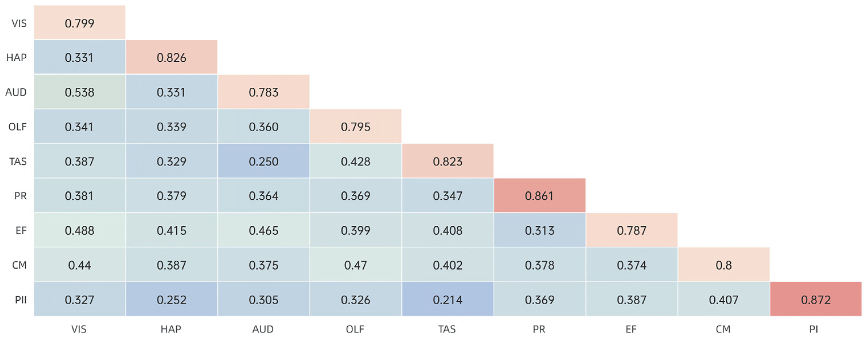This screenshot has width=868, height=340.
Task: Click the 0.214 cell in PII row
Action: [x=447, y=299]
